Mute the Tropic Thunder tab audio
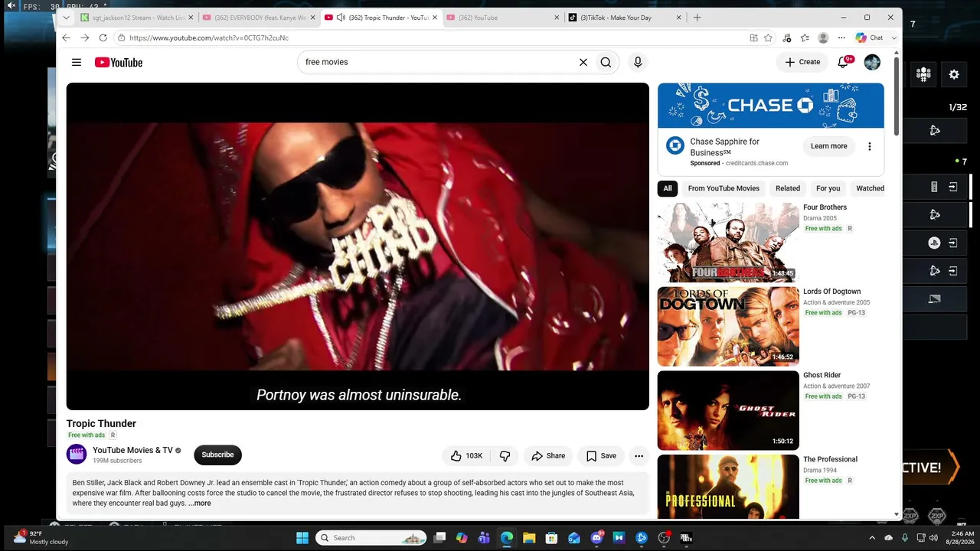 341,18
